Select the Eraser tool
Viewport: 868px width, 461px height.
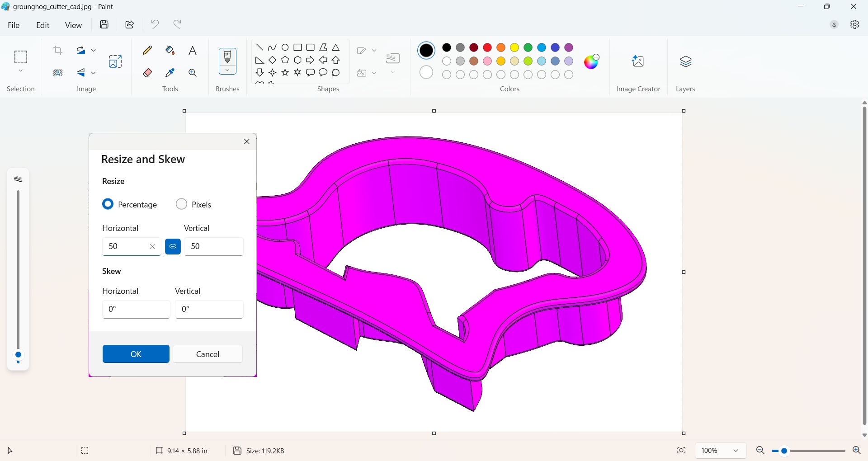pyautogui.click(x=147, y=73)
